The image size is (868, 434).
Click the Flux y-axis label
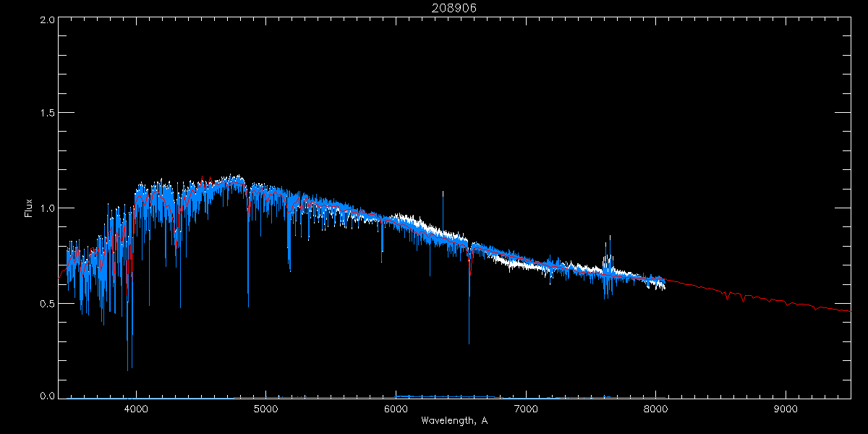pos(29,208)
